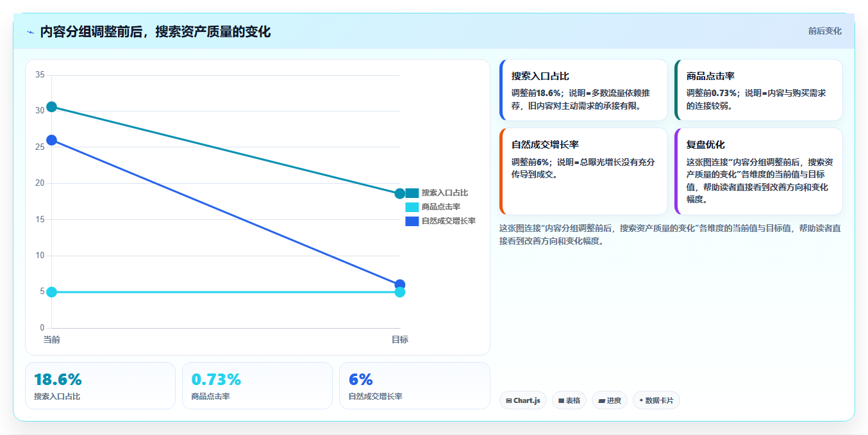
Task: Click the lightning icon beside the title
Action: [30, 32]
